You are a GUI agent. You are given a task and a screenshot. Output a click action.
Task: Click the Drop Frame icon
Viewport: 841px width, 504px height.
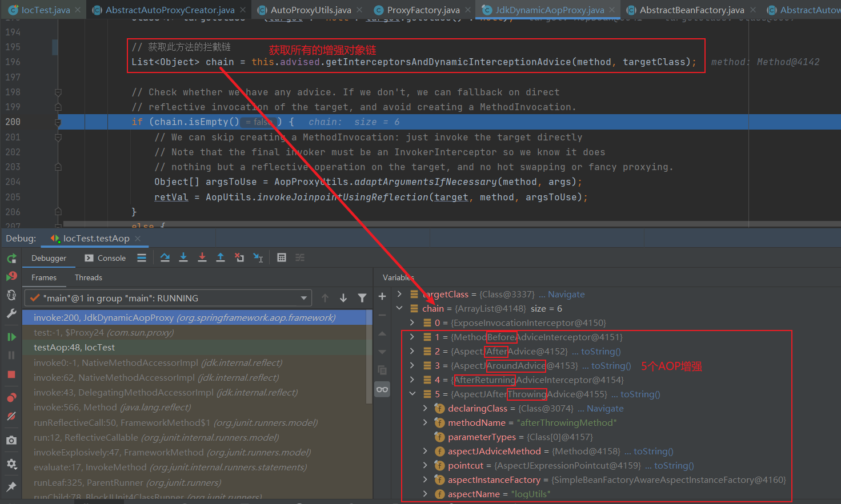(x=239, y=258)
